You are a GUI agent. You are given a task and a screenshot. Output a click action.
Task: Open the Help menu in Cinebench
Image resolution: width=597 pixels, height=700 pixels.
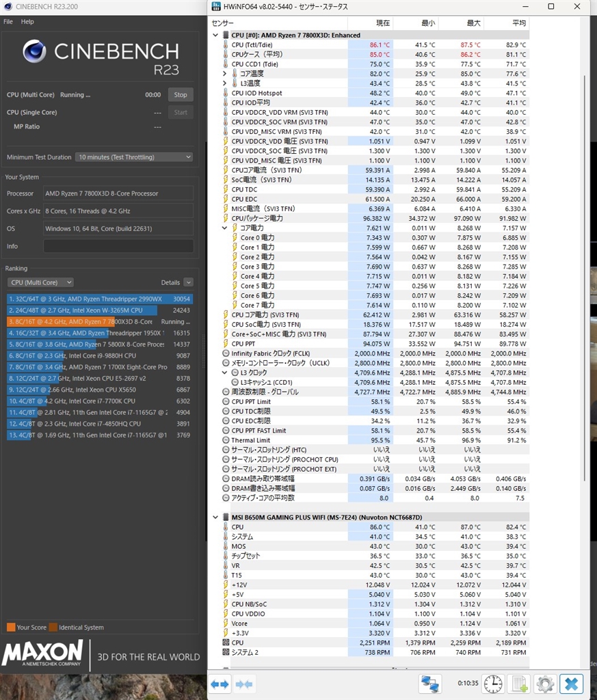tap(26, 21)
